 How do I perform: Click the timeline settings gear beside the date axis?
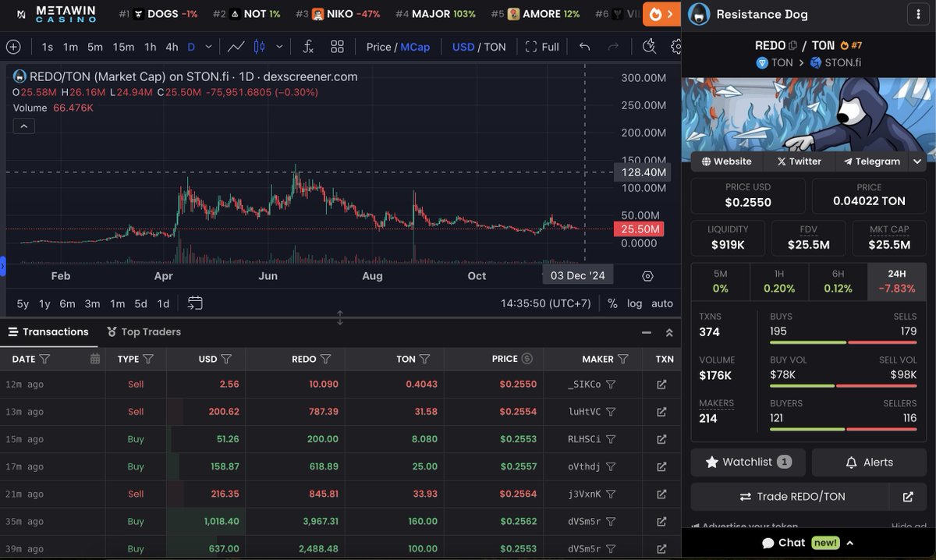(x=647, y=276)
